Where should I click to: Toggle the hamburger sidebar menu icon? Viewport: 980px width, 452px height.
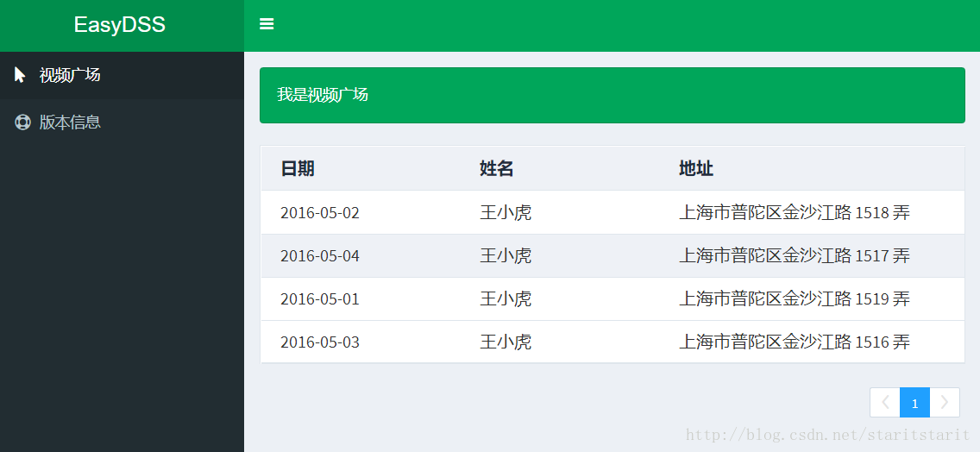(267, 24)
